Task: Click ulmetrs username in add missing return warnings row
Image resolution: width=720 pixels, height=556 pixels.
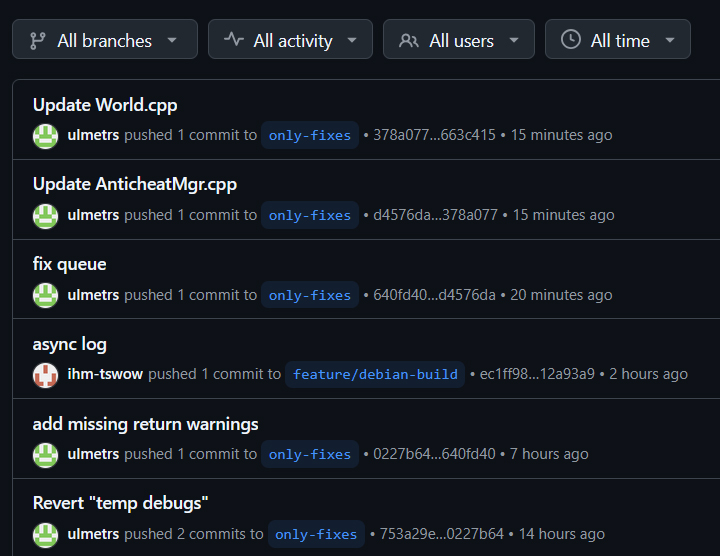Action: (93, 454)
